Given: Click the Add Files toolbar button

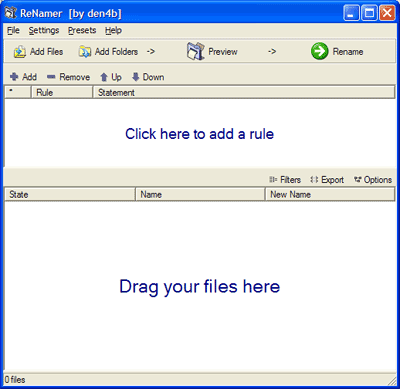Looking at the screenshot, I should 38,52.
